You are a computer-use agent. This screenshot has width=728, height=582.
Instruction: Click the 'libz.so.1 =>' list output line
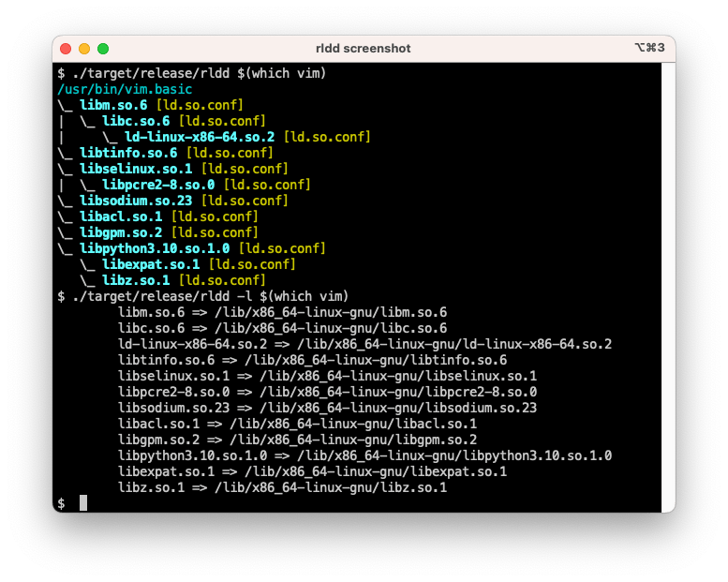(282, 487)
